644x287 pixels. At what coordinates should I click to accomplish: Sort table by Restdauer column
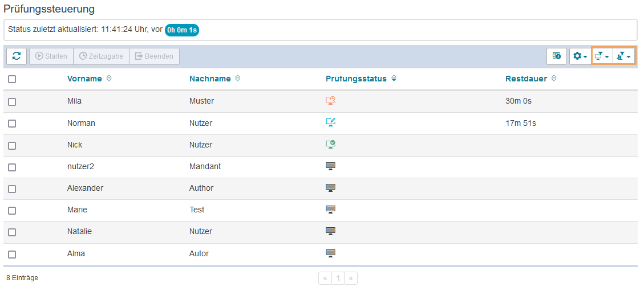(x=526, y=79)
